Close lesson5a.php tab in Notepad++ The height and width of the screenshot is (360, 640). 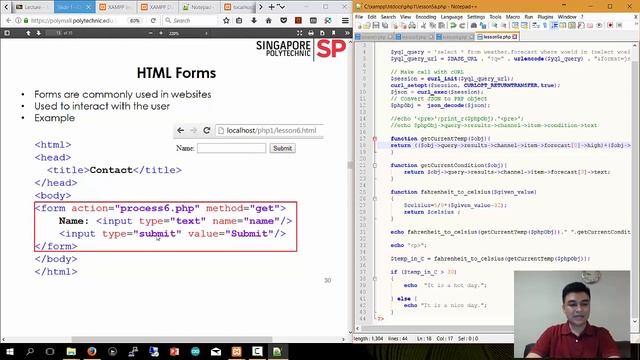(x=515, y=37)
